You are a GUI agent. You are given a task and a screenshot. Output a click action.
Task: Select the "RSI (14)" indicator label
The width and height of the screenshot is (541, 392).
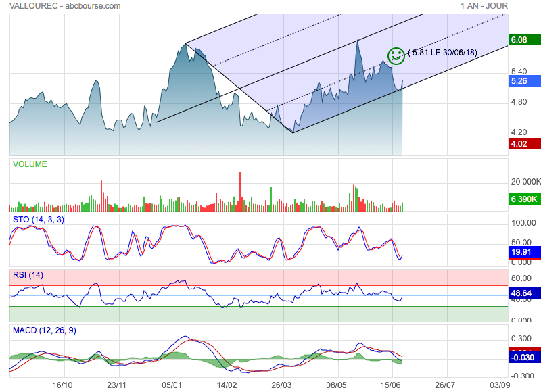[28, 275]
